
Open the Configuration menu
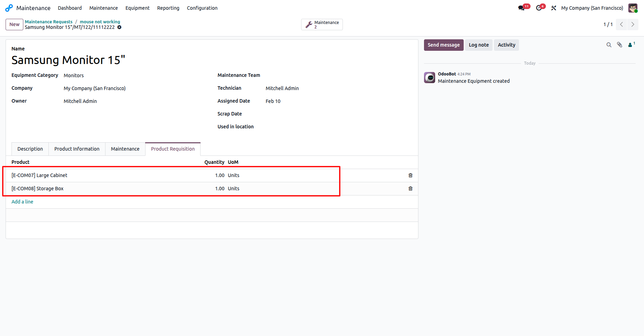click(202, 8)
